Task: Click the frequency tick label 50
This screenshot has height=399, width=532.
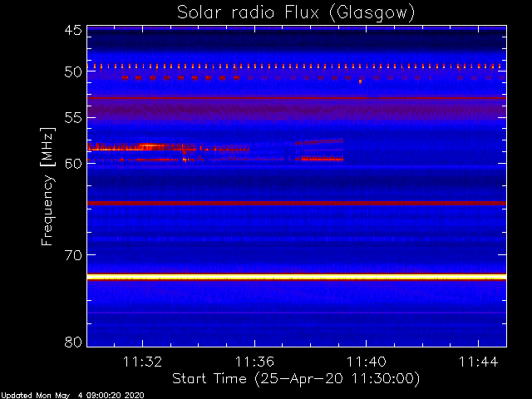Action: point(73,72)
